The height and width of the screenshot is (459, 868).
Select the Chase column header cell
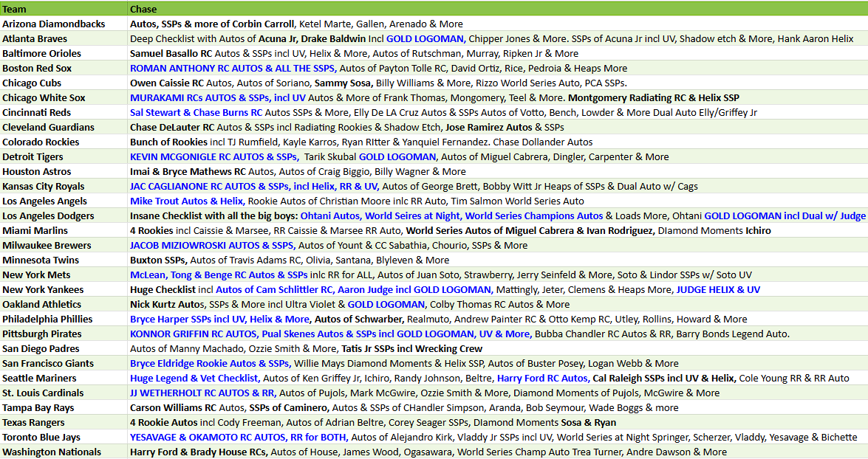point(498,9)
